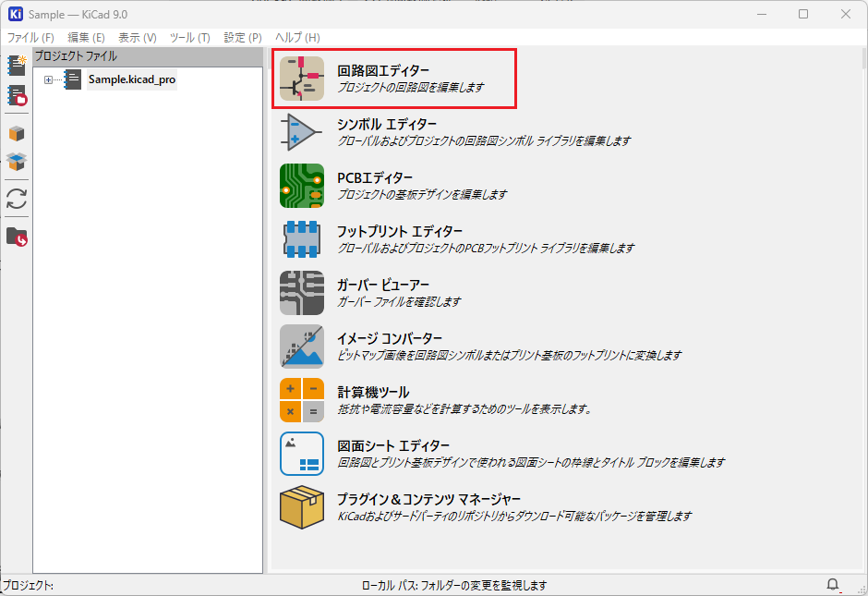Select Sample.kicad_pro in project tree
868x596 pixels.
click(x=131, y=79)
